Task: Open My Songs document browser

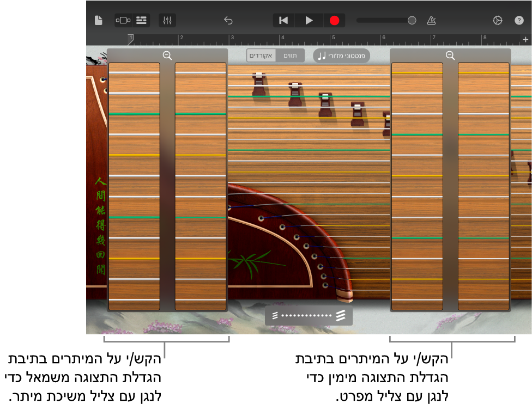Action: point(98,21)
